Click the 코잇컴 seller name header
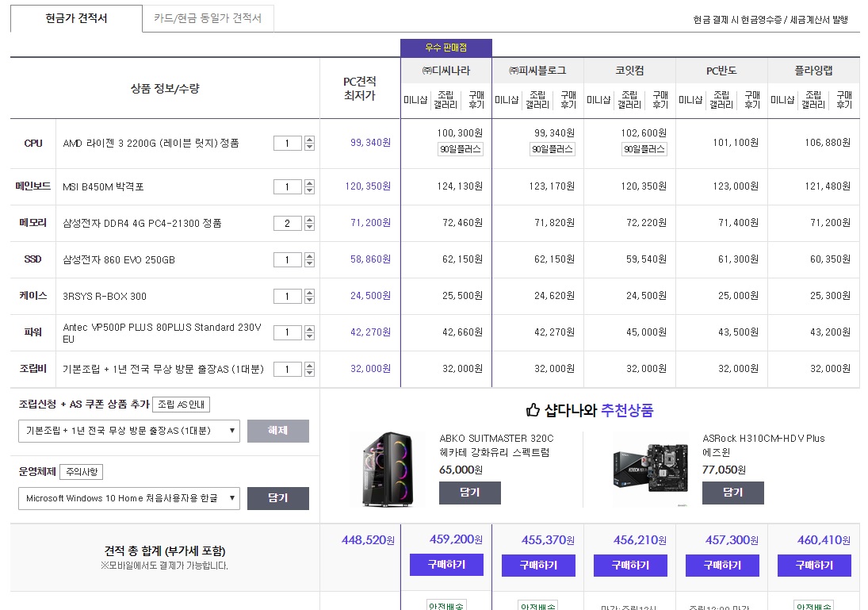This screenshot has height=610, width=868. pos(630,71)
